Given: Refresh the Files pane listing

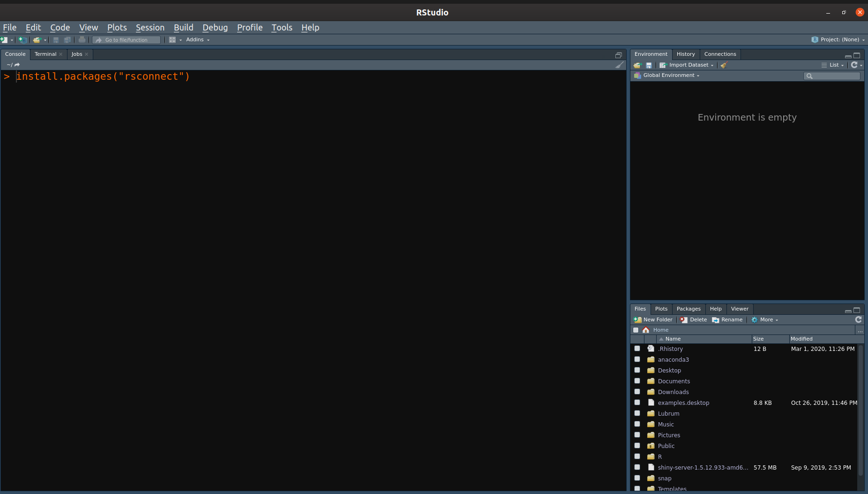Looking at the screenshot, I should click(x=858, y=319).
